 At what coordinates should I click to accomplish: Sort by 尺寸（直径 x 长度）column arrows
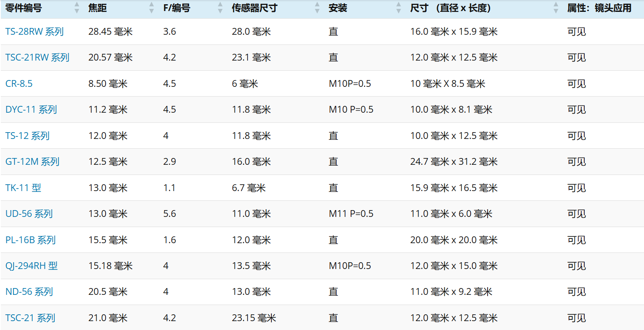556,8
